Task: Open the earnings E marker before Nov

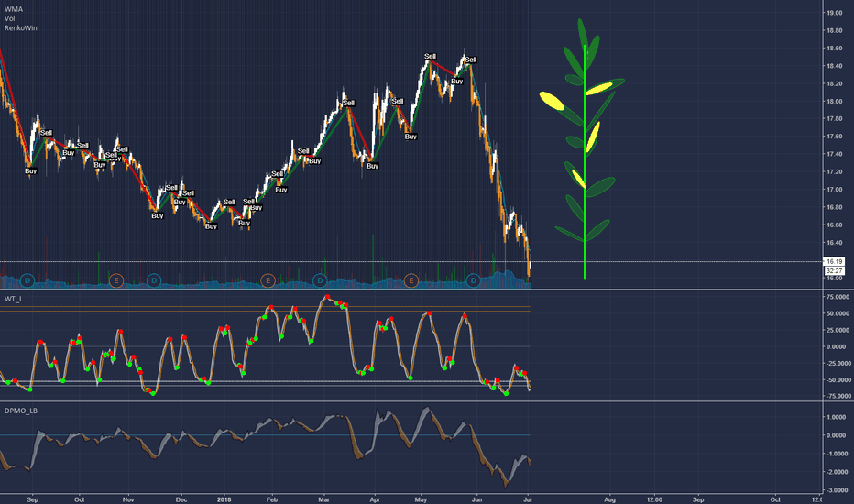Action: click(116, 280)
